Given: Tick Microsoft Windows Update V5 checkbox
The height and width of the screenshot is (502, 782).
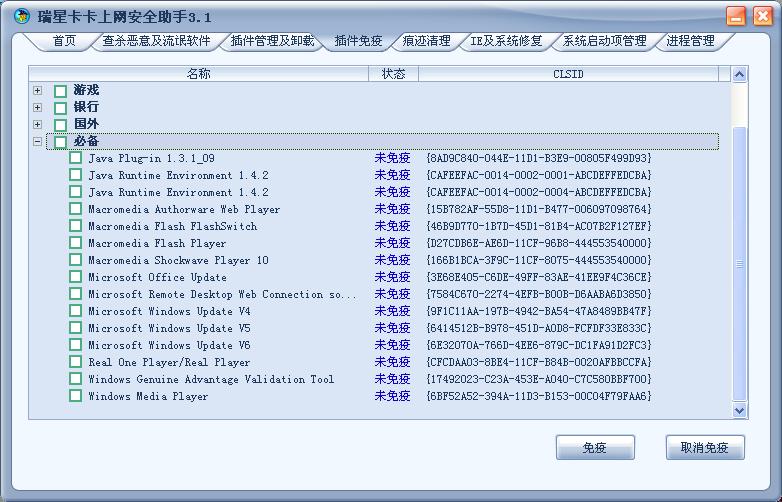Looking at the screenshot, I should (x=75, y=328).
